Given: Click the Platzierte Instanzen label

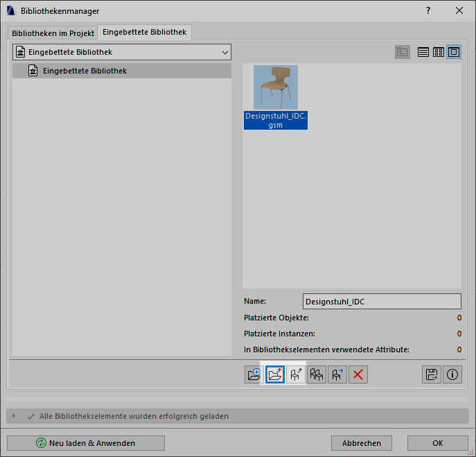Looking at the screenshot, I should coord(279,334).
